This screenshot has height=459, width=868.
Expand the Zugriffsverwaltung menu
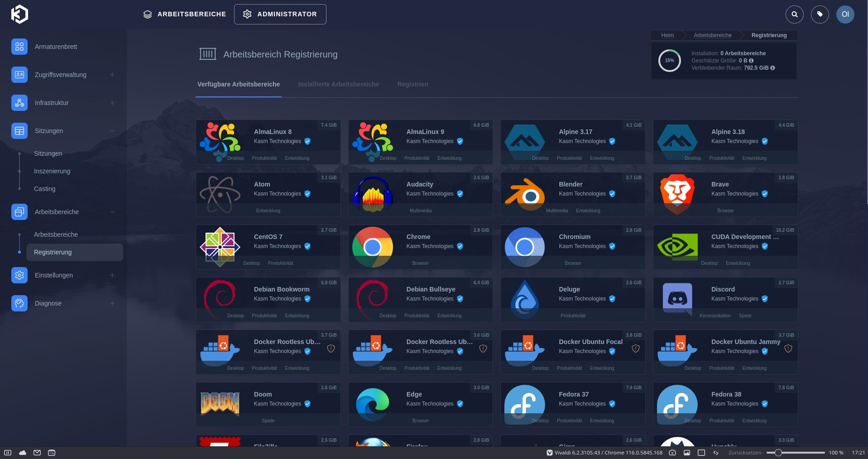point(112,75)
